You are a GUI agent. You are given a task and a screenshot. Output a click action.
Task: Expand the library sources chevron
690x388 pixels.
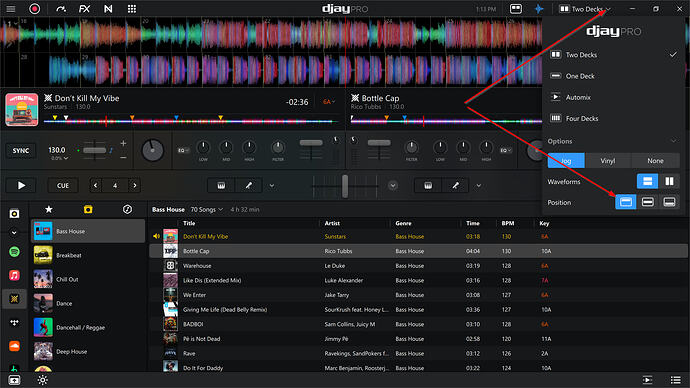(14, 232)
